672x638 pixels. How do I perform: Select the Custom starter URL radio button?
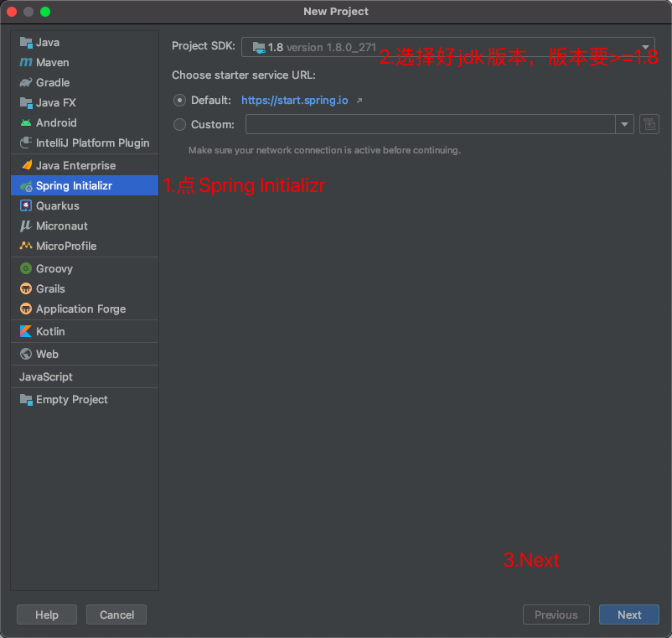pyautogui.click(x=179, y=124)
